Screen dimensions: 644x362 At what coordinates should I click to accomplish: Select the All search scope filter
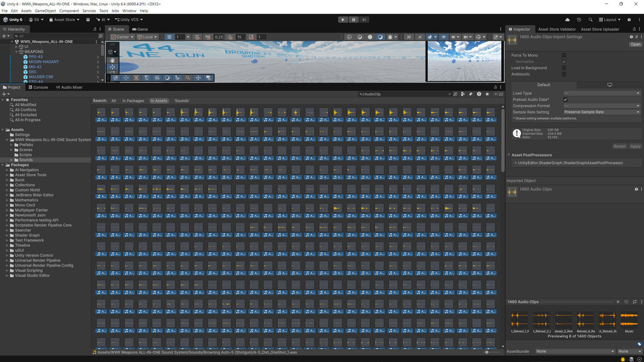pyautogui.click(x=114, y=101)
